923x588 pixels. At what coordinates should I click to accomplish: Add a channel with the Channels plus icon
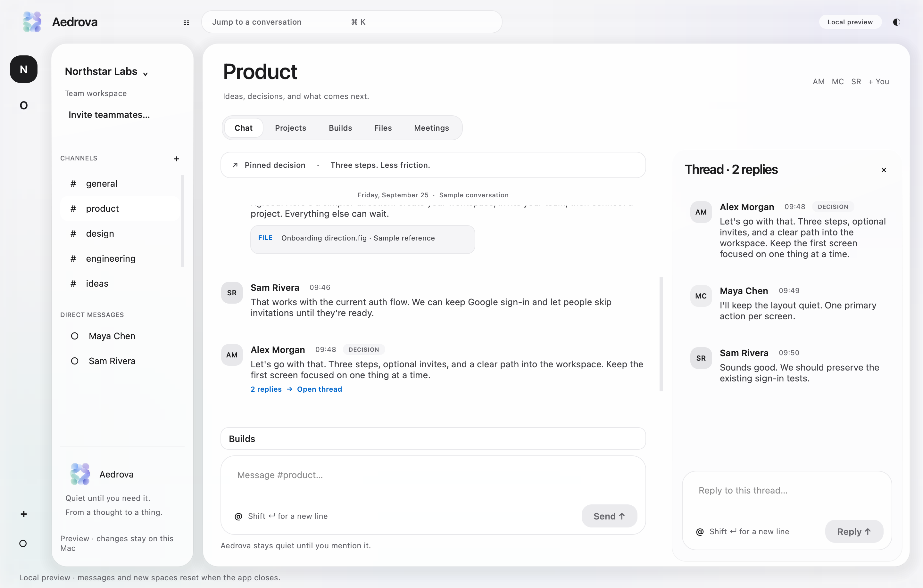tap(176, 159)
